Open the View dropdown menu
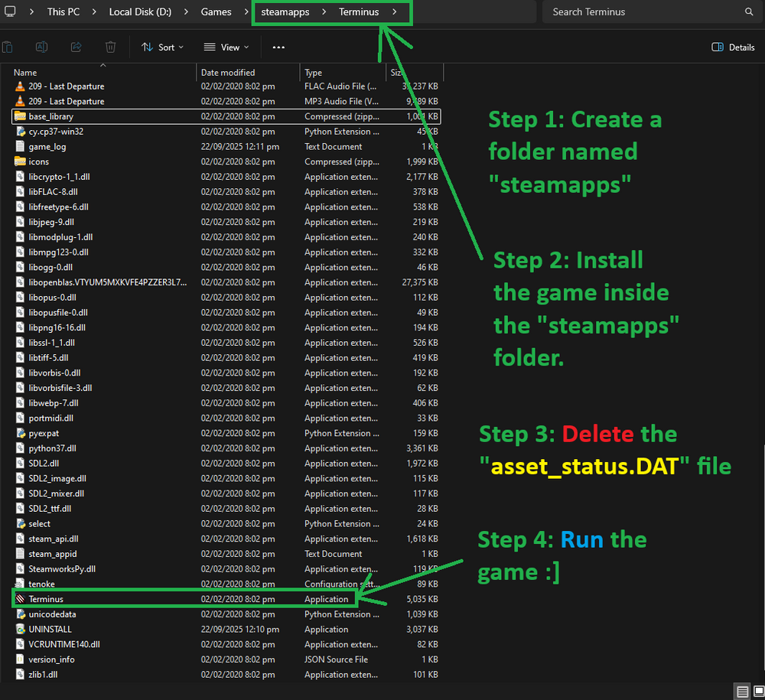The width and height of the screenshot is (765, 700). coord(226,47)
